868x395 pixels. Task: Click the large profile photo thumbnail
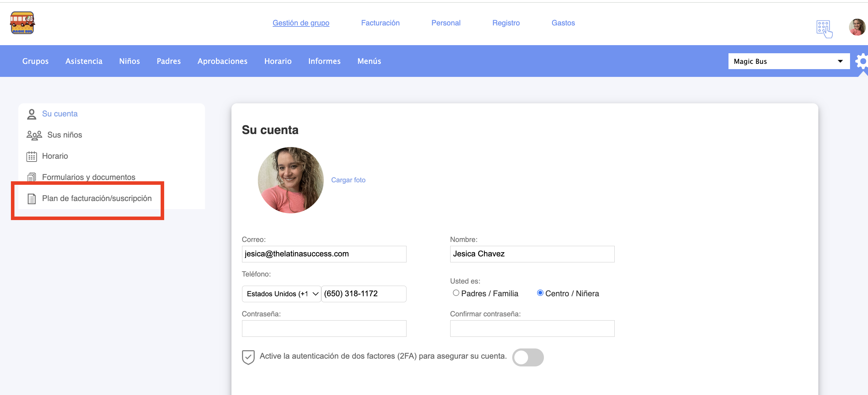pyautogui.click(x=290, y=180)
